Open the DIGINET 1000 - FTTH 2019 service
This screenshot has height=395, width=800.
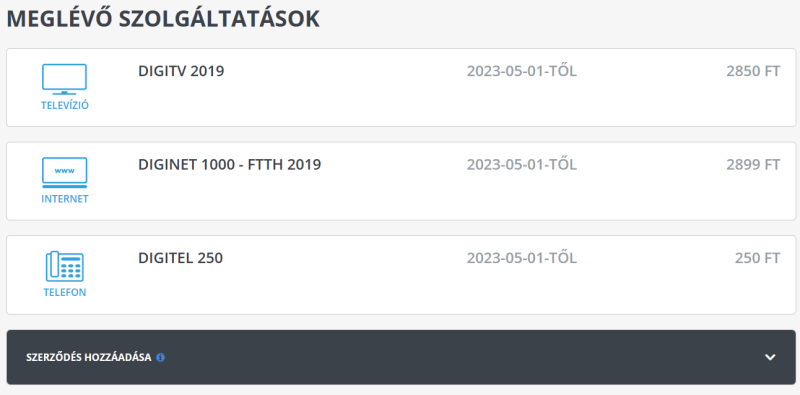click(x=230, y=164)
